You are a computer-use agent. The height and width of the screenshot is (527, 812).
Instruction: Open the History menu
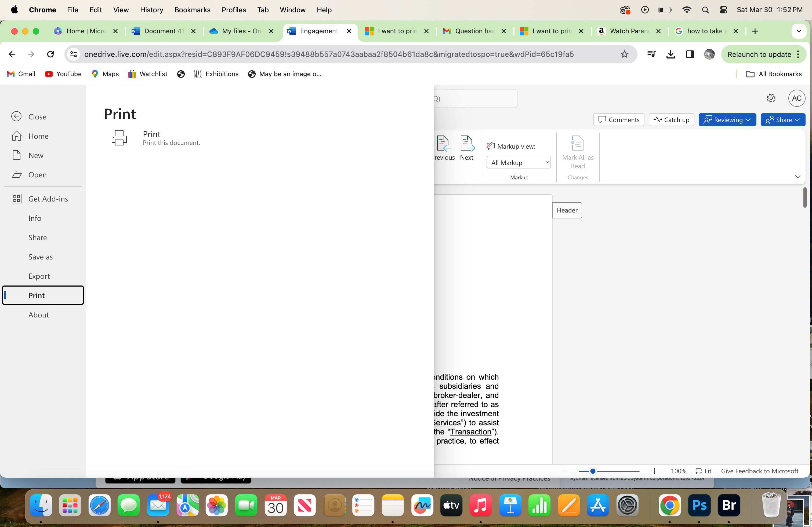(x=151, y=10)
